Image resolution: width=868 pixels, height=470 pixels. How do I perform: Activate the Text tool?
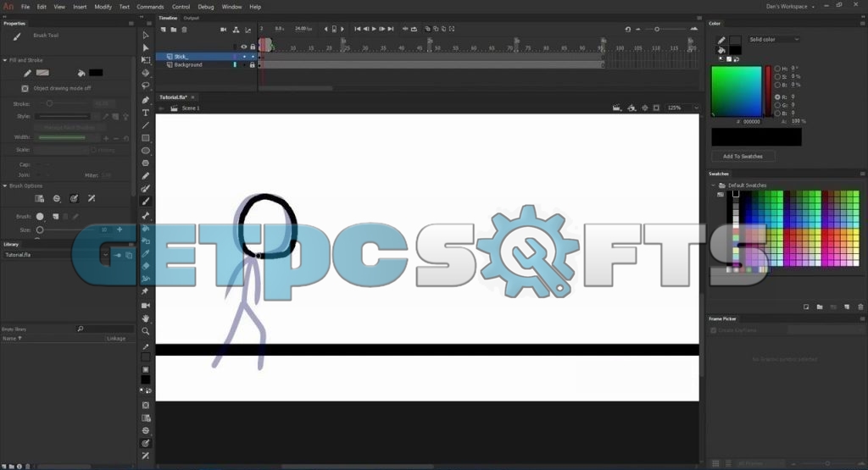click(146, 113)
